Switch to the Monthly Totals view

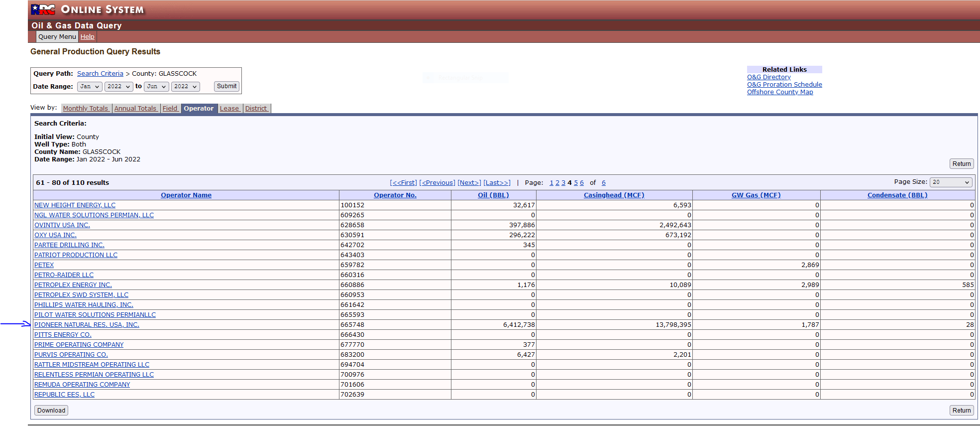[86, 109]
